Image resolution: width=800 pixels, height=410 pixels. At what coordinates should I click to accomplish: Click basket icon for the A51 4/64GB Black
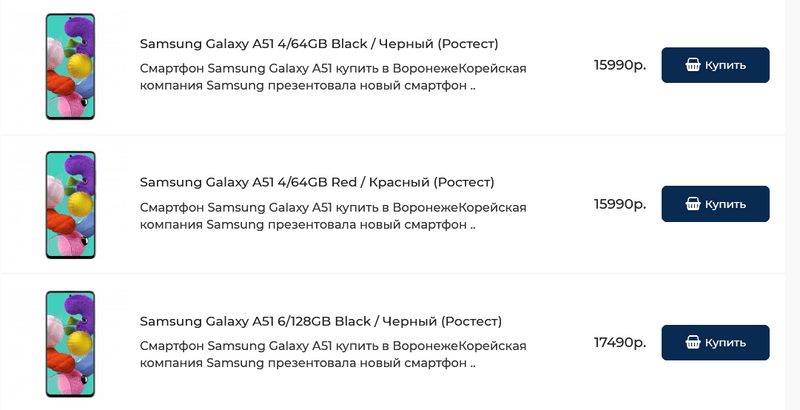tap(693, 65)
